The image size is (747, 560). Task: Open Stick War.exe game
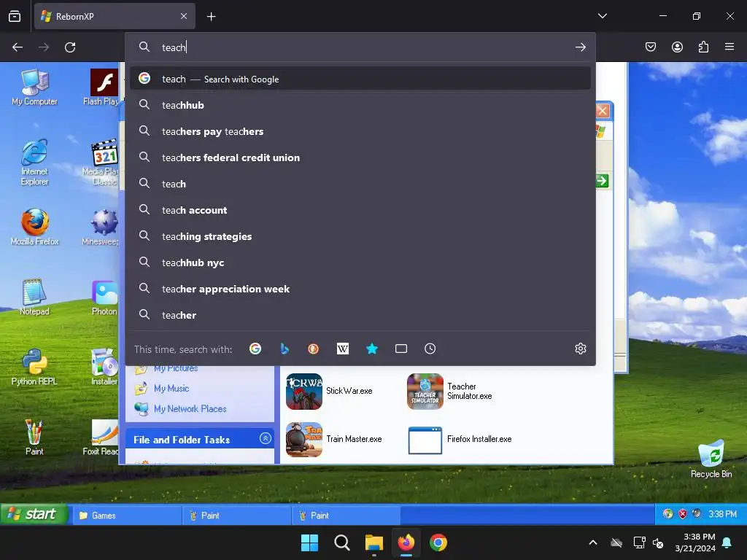329,391
